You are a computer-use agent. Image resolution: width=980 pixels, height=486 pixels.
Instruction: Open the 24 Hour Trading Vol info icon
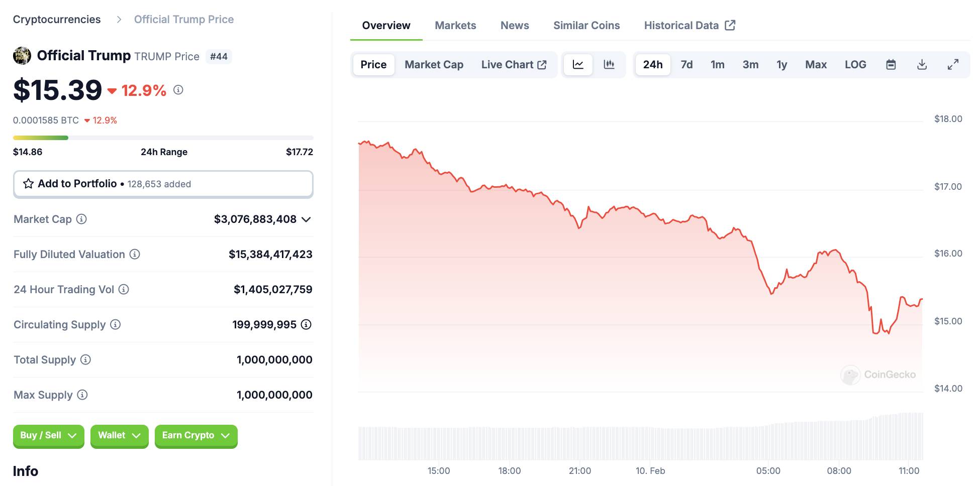(124, 289)
